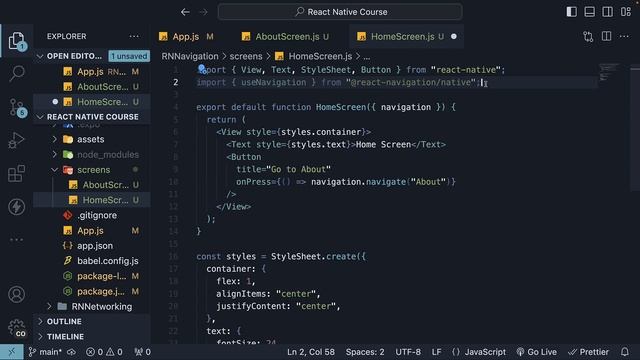Open the Manage settings gear
This screenshot has height=360, width=640.
[17, 328]
